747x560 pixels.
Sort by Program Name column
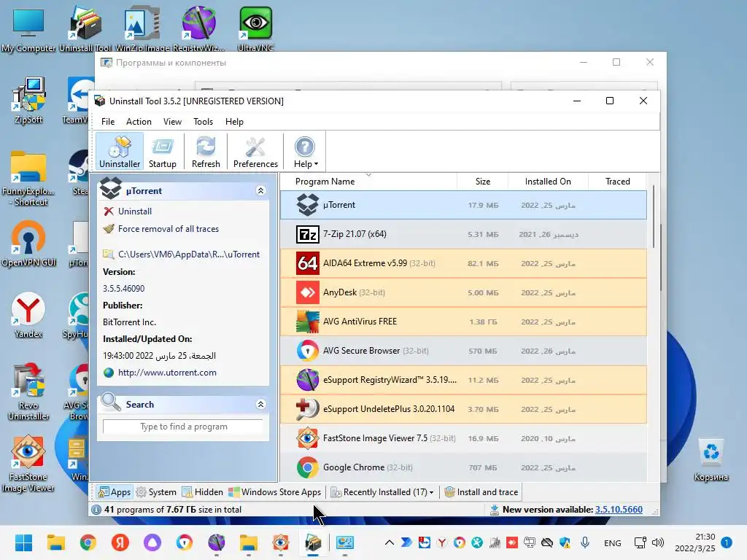[325, 182]
